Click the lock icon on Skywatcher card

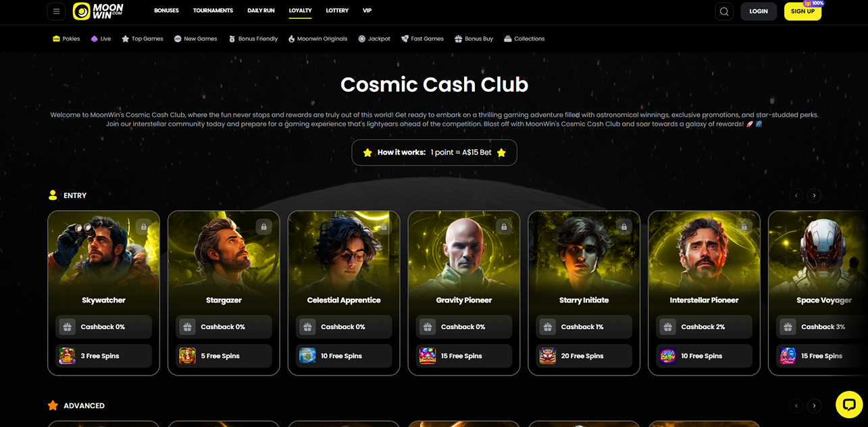143,226
